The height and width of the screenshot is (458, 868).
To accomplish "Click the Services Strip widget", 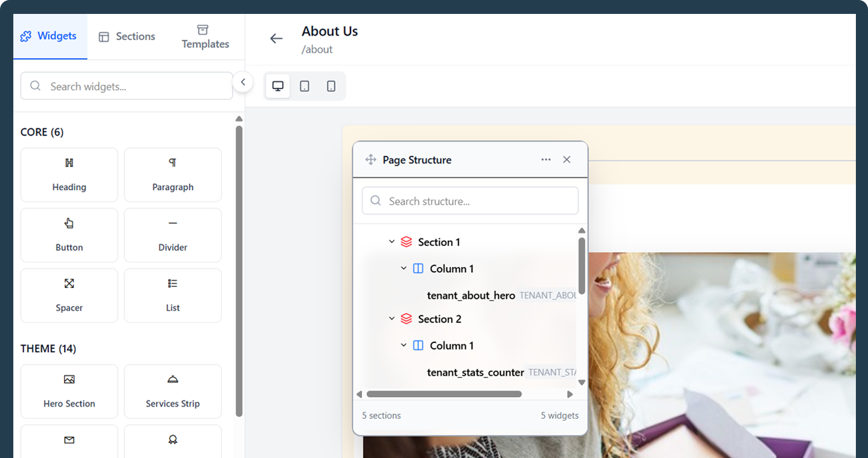I will tap(173, 391).
